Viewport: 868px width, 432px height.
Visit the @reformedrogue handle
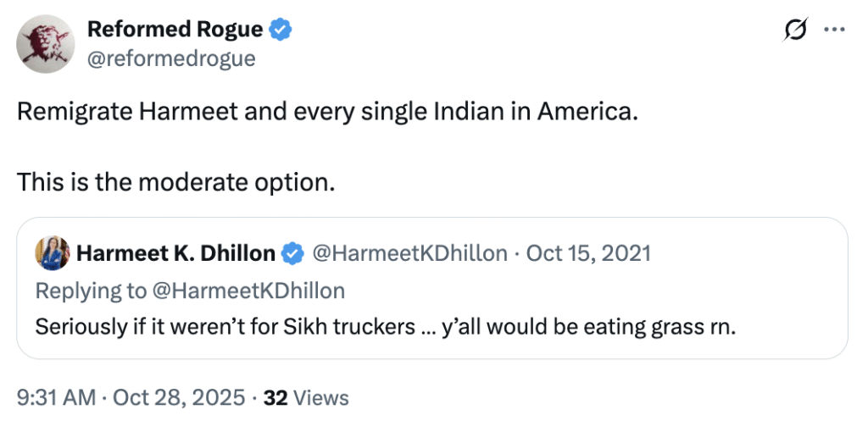(170, 58)
